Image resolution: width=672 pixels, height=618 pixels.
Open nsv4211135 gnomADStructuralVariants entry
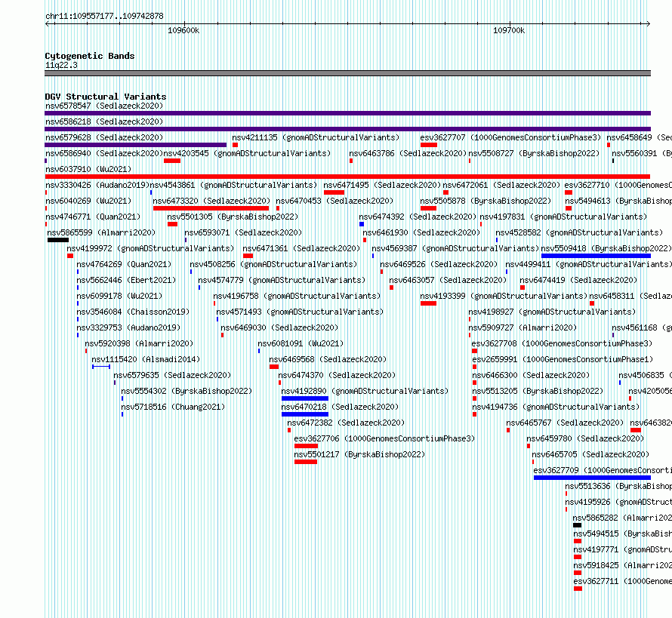pyautogui.click(x=316, y=137)
